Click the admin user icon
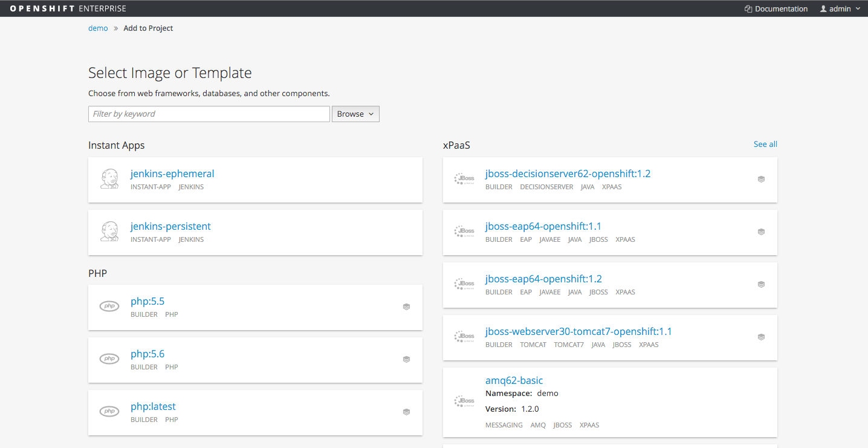This screenshot has height=448, width=868. [823, 9]
